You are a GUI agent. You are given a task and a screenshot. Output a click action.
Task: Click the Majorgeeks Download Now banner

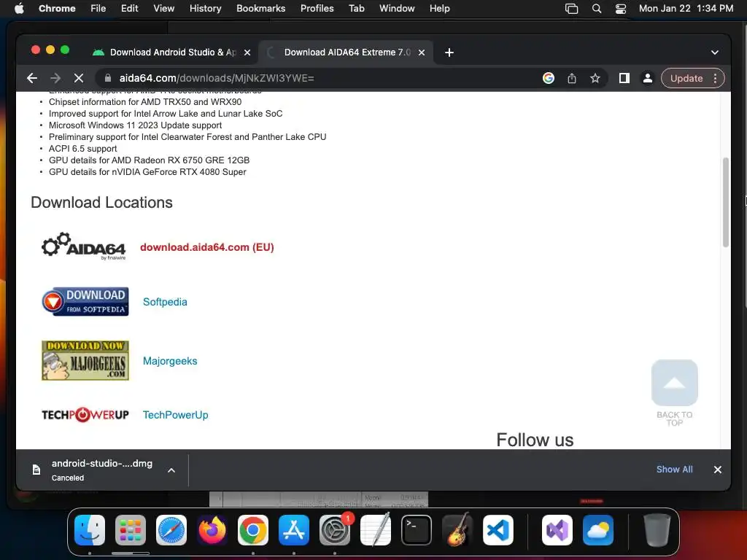(85, 360)
